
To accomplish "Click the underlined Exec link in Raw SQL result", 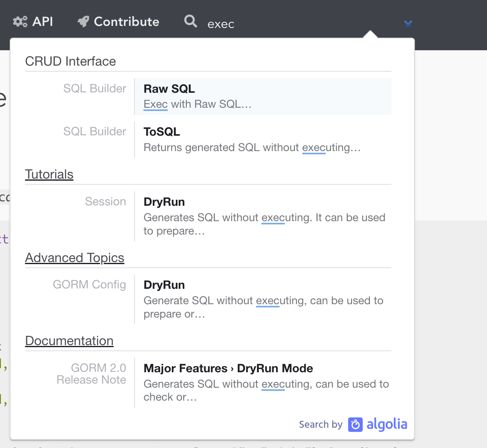I will click(x=155, y=104).
